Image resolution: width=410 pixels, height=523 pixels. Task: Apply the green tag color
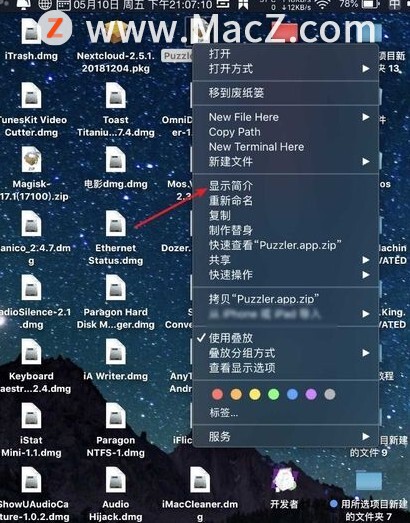(274, 394)
